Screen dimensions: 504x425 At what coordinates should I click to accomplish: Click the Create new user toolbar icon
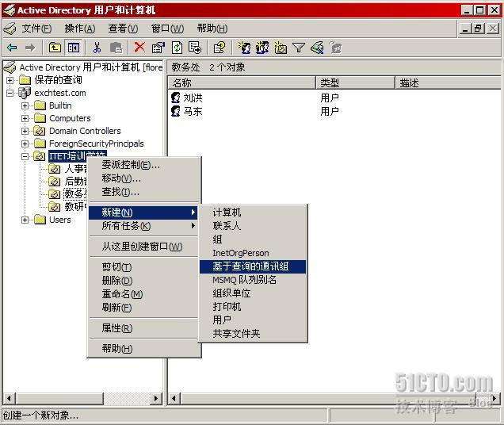click(x=244, y=48)
